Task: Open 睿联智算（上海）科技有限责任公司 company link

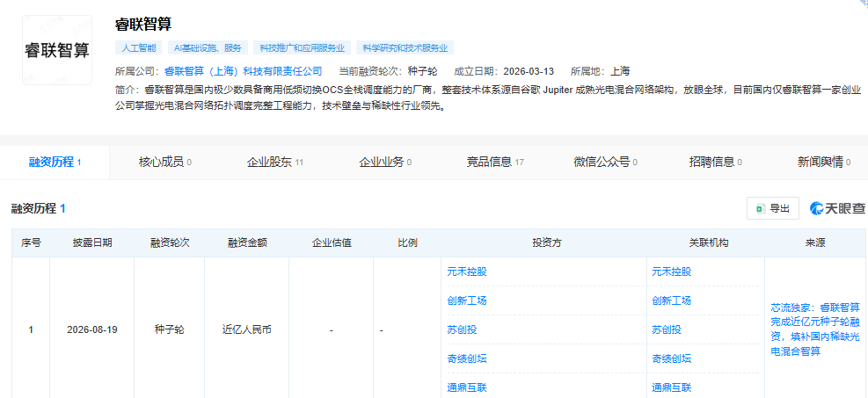Action: (243, 71)
